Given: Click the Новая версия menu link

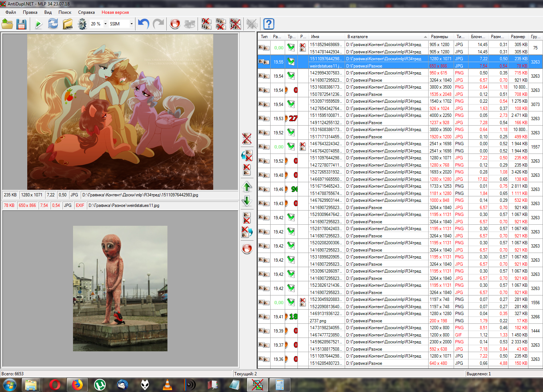Looking at the screenshot, I should 115,12.
